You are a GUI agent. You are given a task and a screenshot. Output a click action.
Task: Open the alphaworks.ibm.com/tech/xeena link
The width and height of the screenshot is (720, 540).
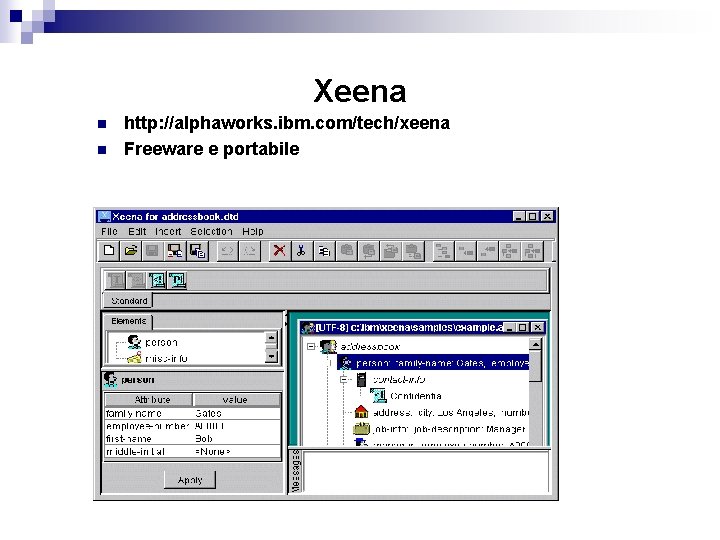pyautogui.click(x=287, y=123)
